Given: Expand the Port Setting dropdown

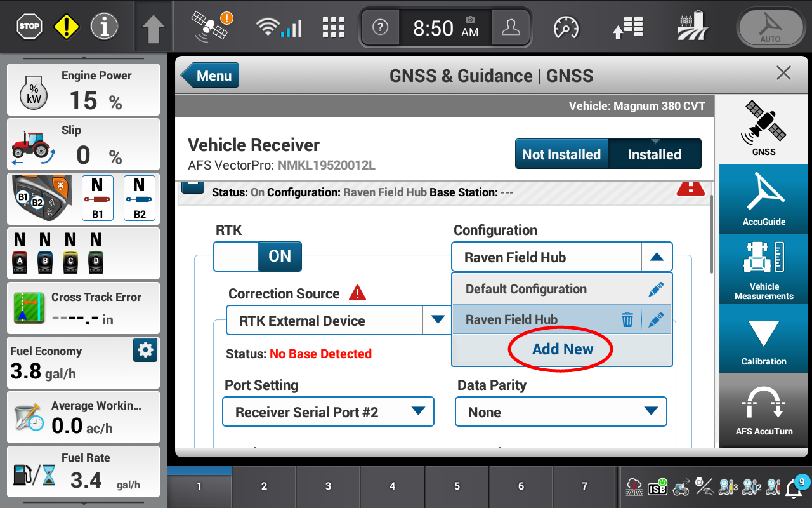Looking at the screenshot, I should point(418,411).
